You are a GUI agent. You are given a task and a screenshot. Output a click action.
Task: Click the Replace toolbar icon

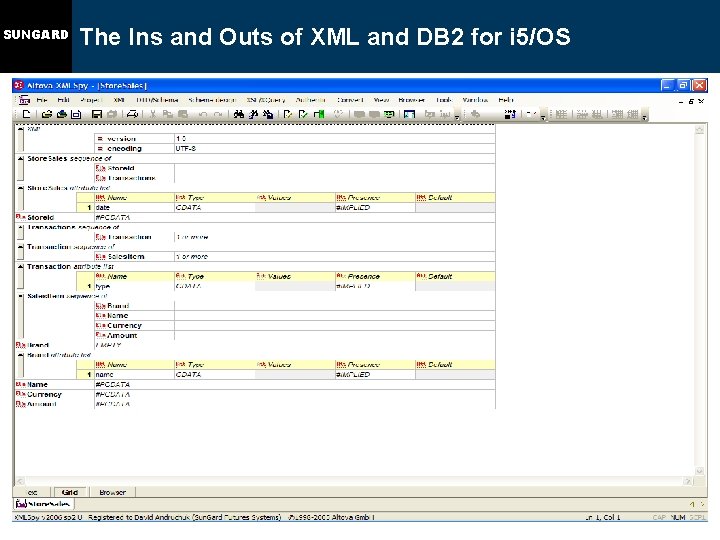tap(268, 114)
